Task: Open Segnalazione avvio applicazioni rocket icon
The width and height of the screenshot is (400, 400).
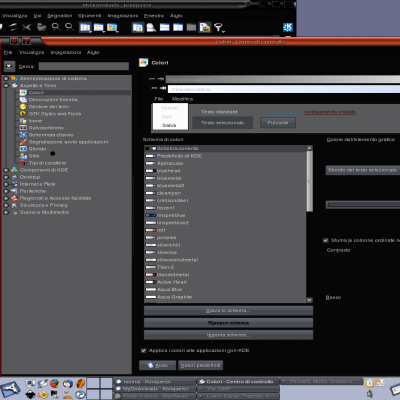Action: click(23, 142)
